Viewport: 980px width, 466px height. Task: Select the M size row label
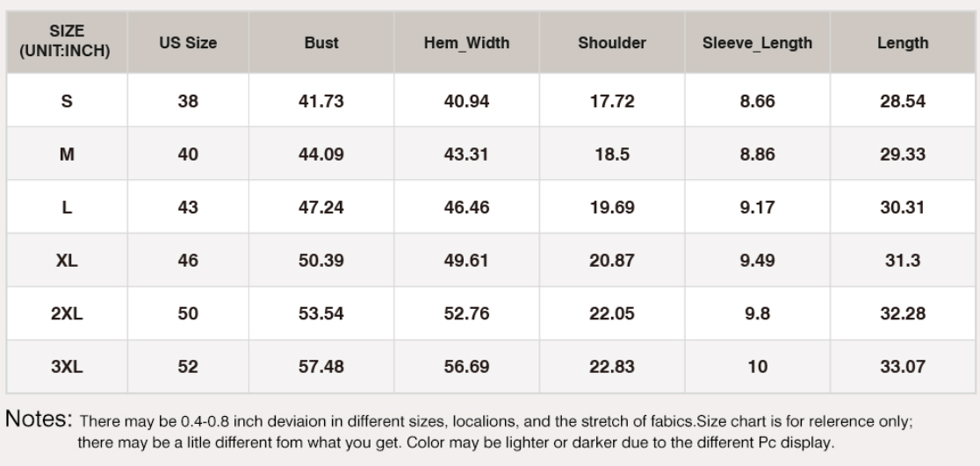tap(67, 154)
